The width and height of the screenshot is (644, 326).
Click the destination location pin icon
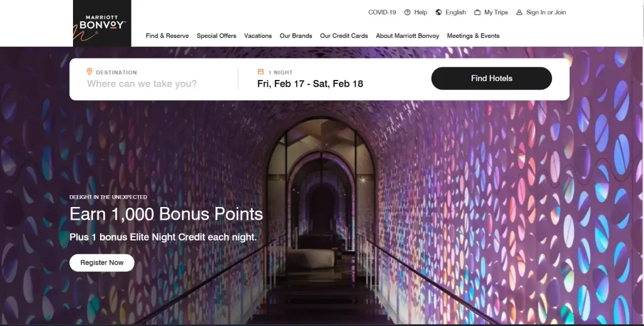point(89,72)
